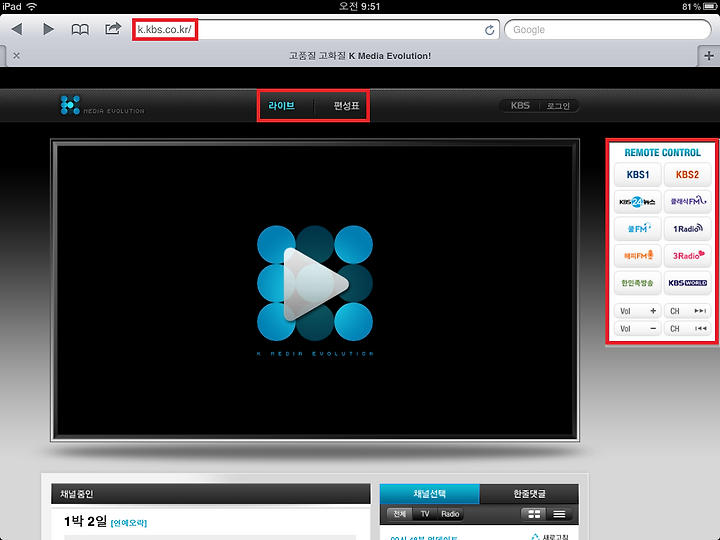Click the K Media Evolution logo
720x540 pixels.
point(102,105)
